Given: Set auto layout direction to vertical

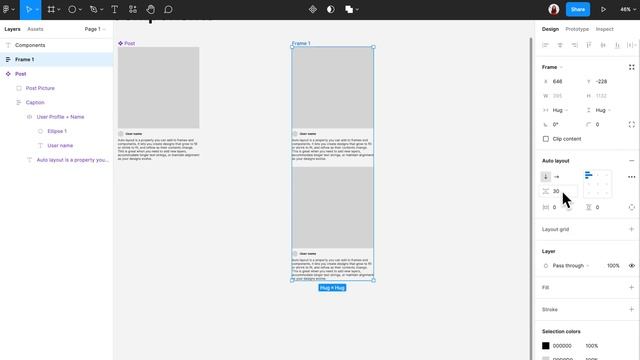Looking at the screenshot, I should click(x=546, y=177).
